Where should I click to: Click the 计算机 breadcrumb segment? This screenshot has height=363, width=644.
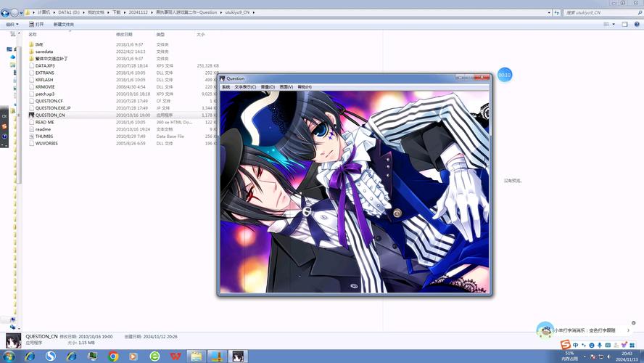coord(44,13)
